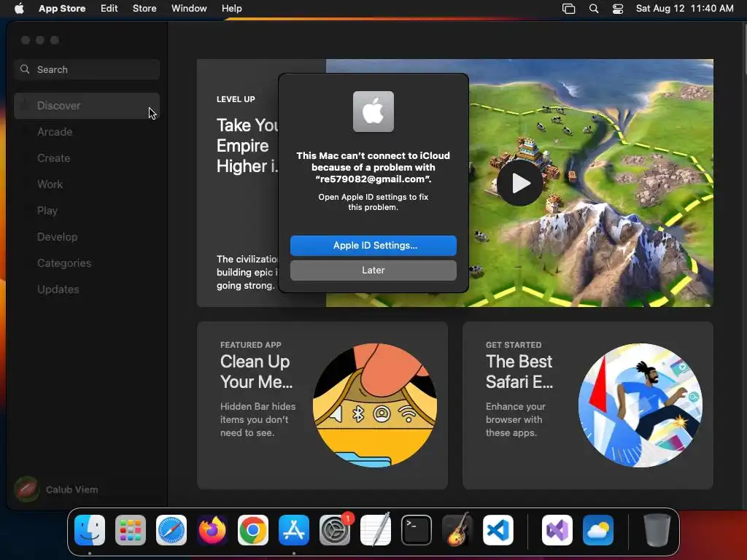Click the Apple logo icon in the dialog
Viewport: 747px width, 560px height.
click(x=373, y=112)
